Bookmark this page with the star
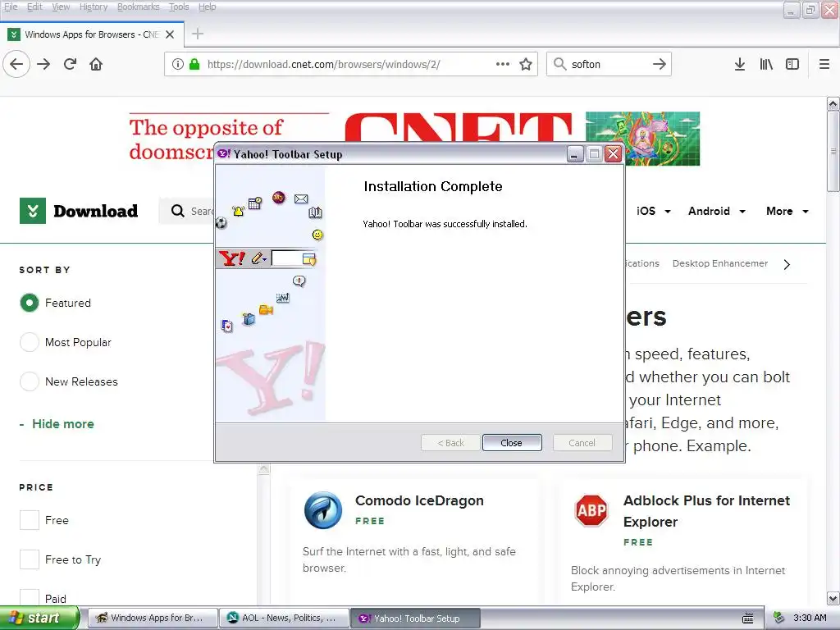840x630 pixels. point(526,64)
